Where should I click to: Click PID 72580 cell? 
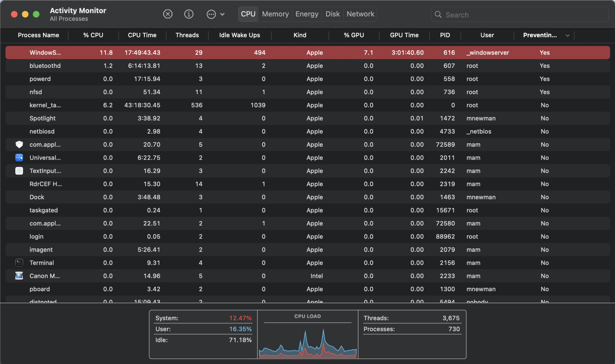tap(445, 223)
